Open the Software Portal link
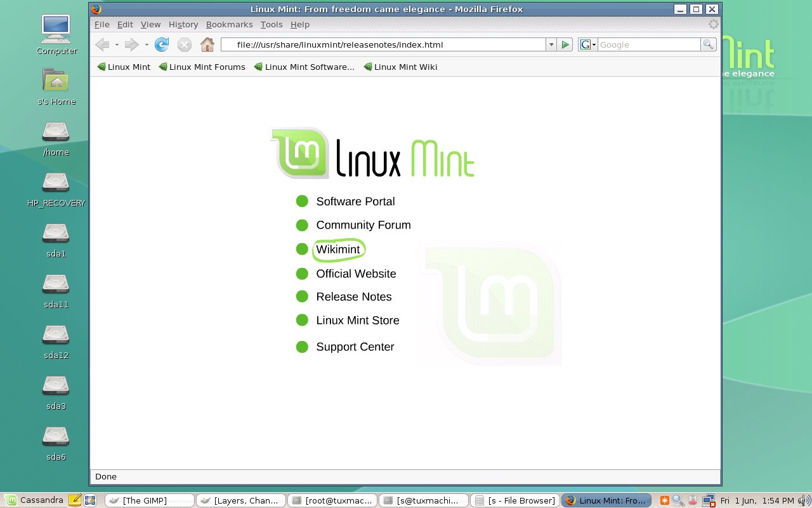 pos(355,201)
